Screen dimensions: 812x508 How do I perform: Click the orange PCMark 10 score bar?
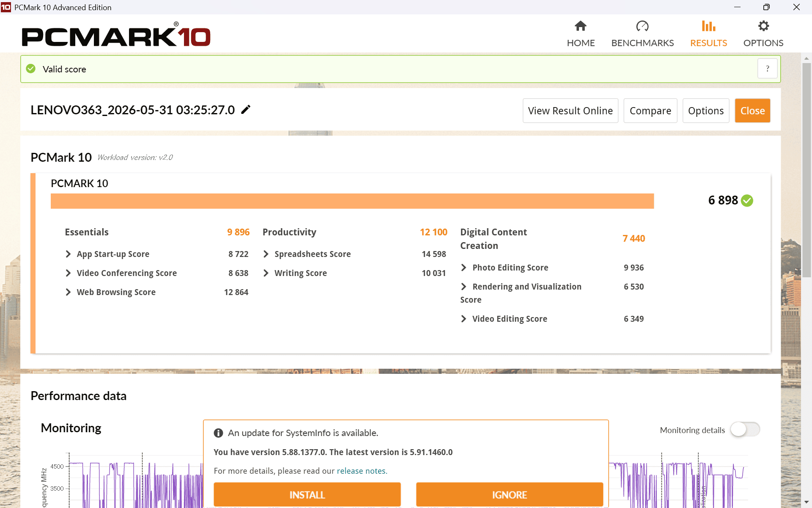click(x=352, y=201)
